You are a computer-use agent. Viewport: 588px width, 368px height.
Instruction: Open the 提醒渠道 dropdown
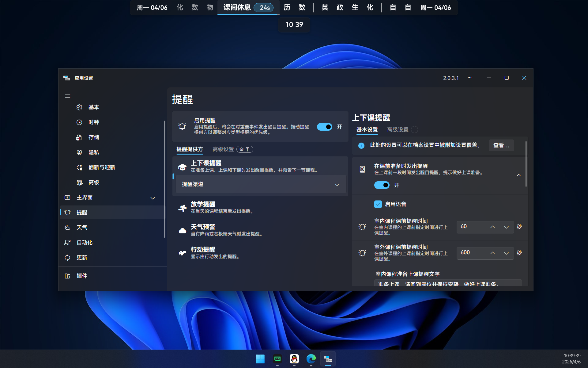pyautogui.click(x=260, y=184)
